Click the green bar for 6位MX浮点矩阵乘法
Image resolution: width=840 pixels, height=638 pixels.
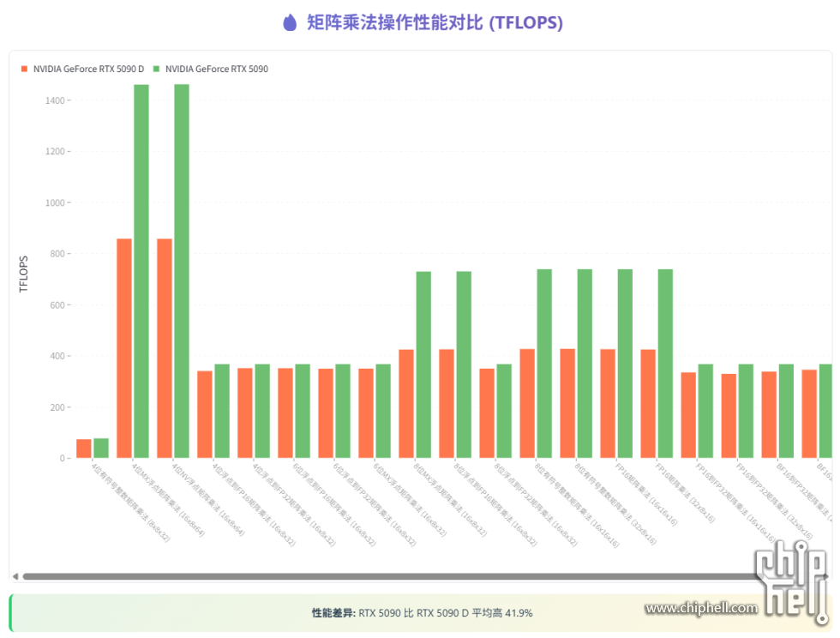coord(383,412)
